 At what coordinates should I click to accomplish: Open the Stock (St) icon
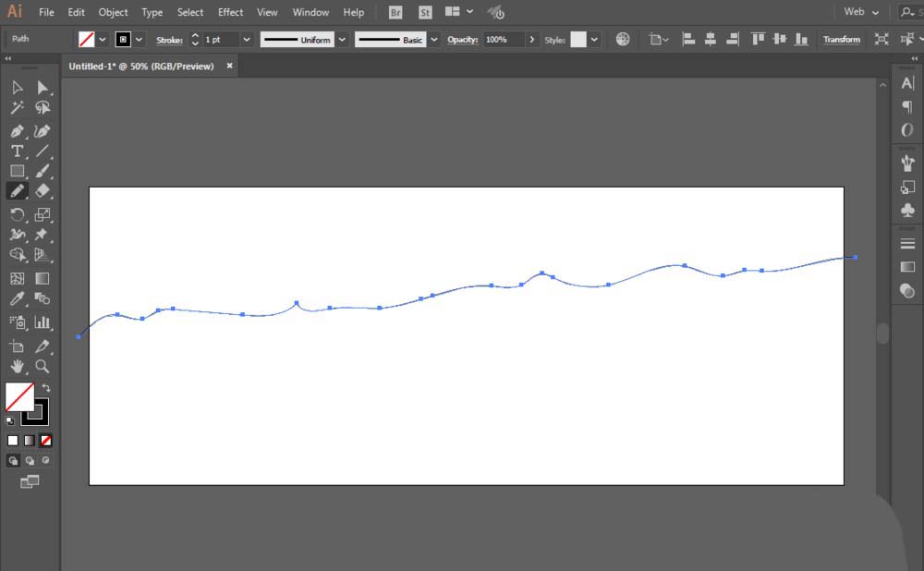(425, 12)
